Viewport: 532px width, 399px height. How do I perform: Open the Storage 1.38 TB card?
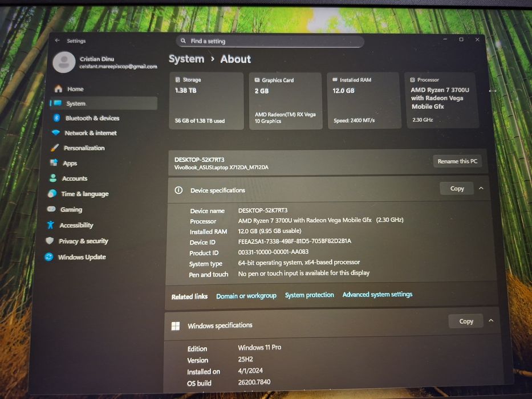tap(206, 101)
